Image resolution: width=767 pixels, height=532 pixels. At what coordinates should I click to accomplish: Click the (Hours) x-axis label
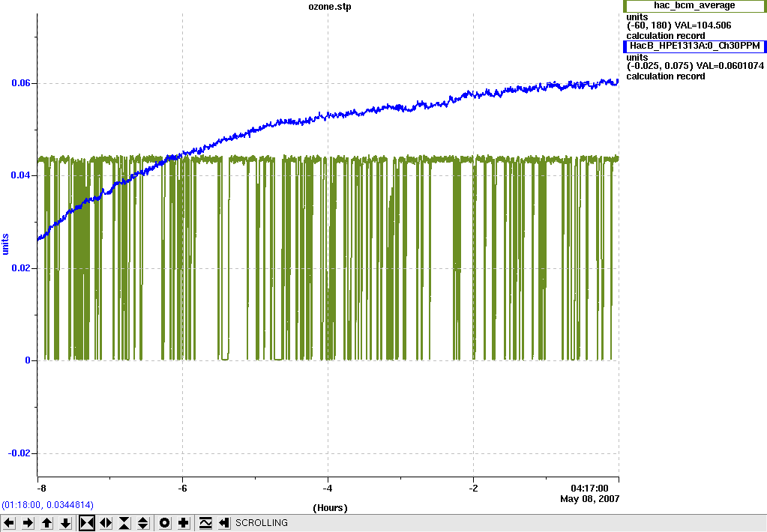coord(330,508)
